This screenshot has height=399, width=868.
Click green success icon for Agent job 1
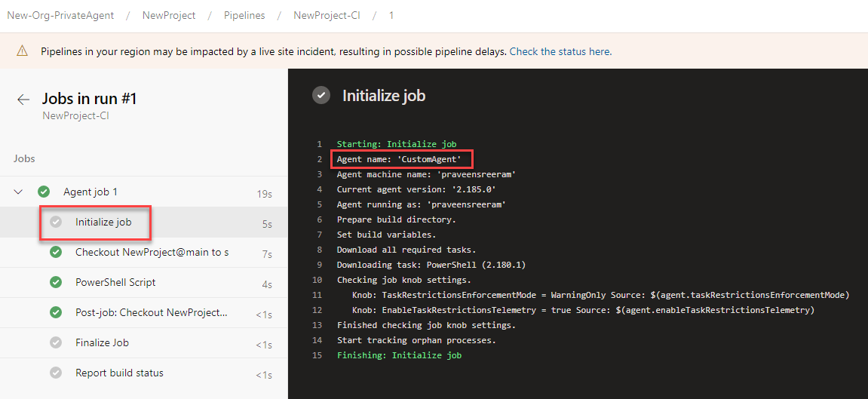[x=44, y=192]
